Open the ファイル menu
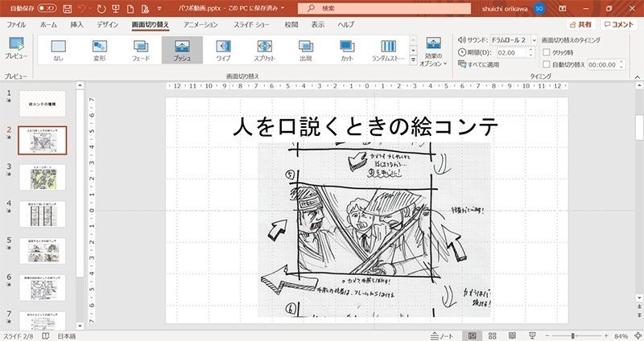Viewport: 644px width, 341px height. [x=16, y=25]
